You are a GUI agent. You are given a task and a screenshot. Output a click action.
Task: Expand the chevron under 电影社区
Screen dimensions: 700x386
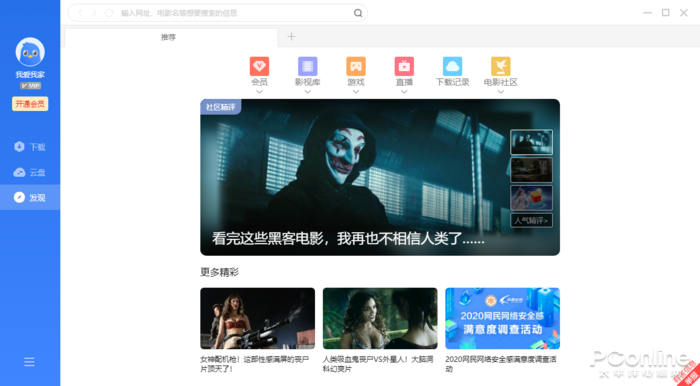500,91
